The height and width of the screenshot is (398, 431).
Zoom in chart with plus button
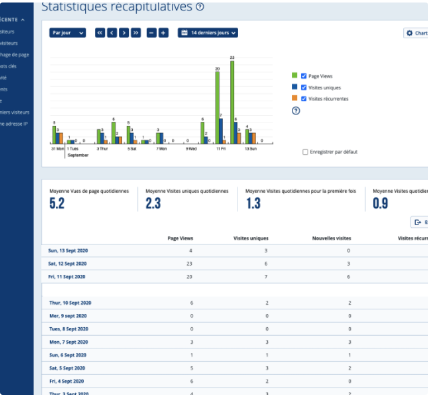click(x=163, y=33)
